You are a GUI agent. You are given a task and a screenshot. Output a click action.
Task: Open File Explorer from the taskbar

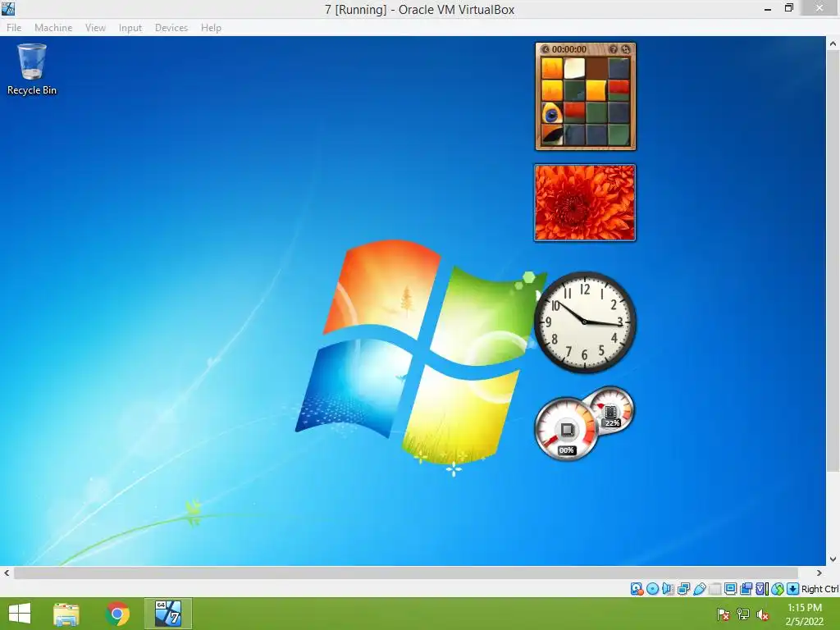pyautogui.click(x=66, y=614)
